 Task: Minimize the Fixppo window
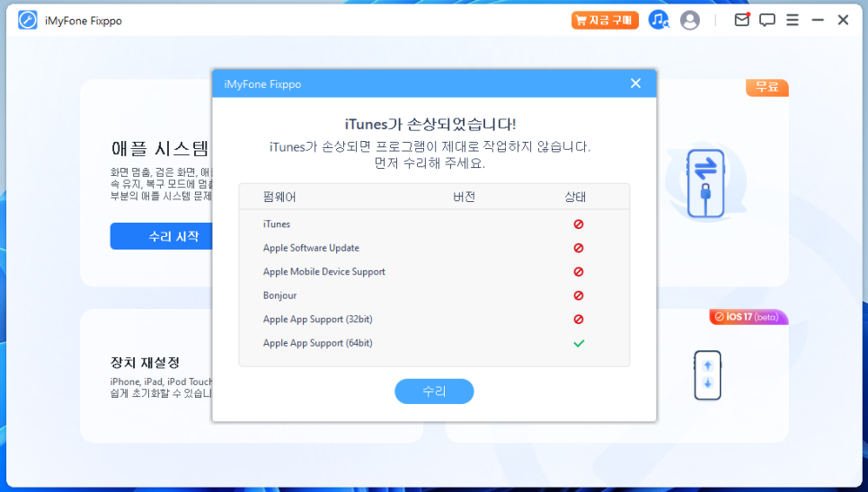818,21
